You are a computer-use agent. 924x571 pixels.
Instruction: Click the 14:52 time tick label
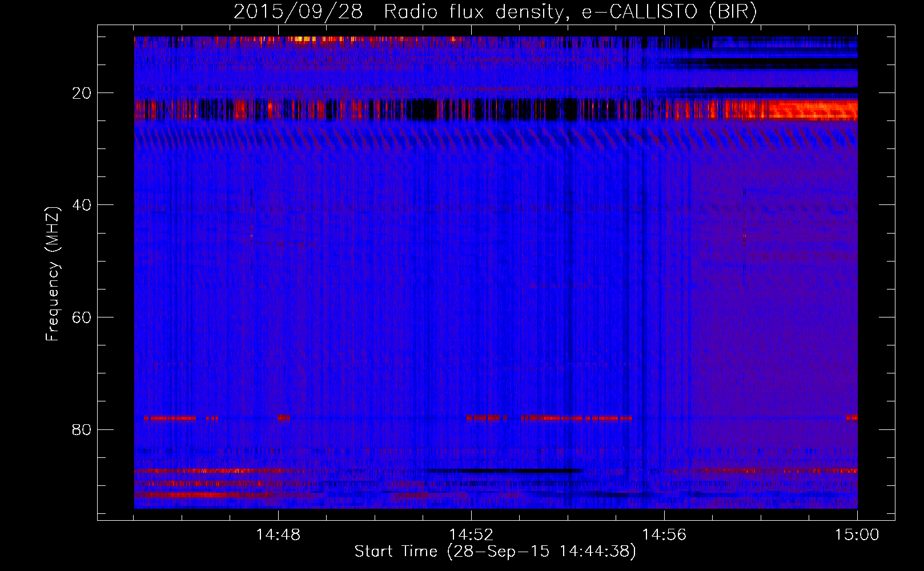coord(471,534)
